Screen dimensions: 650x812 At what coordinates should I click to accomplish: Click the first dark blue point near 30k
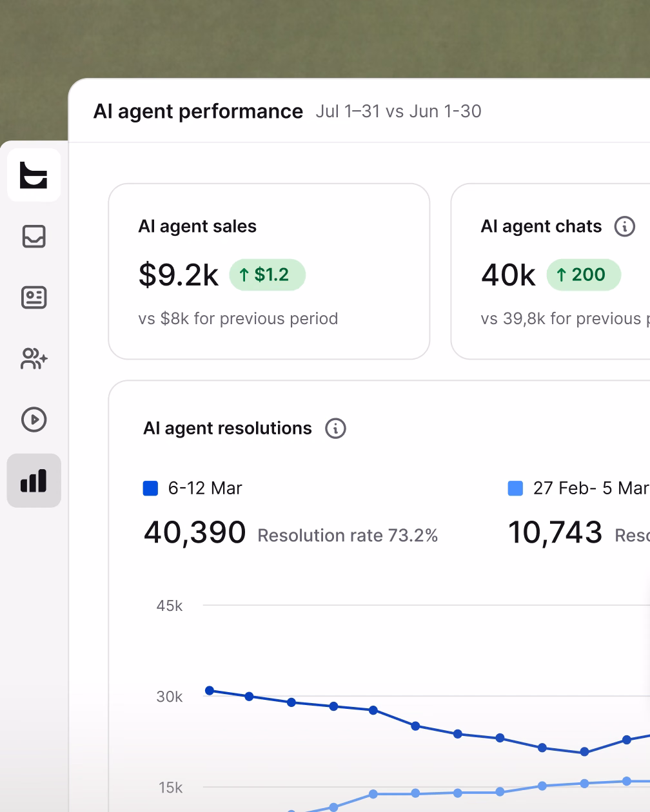coord(210,691)
